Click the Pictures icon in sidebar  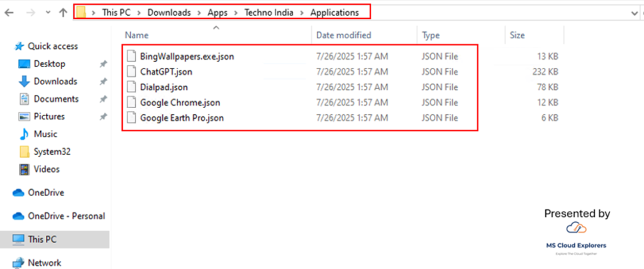25,117
